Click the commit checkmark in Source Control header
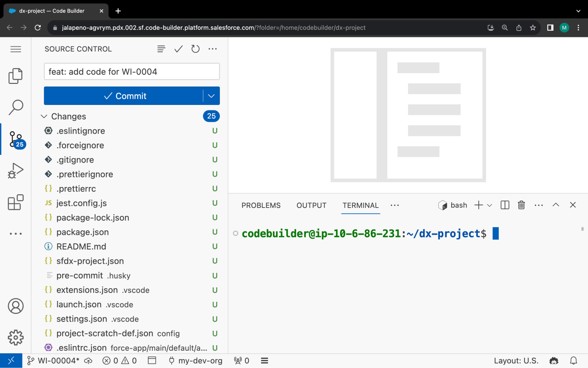 pyautogui.click(x=179, y=49)
